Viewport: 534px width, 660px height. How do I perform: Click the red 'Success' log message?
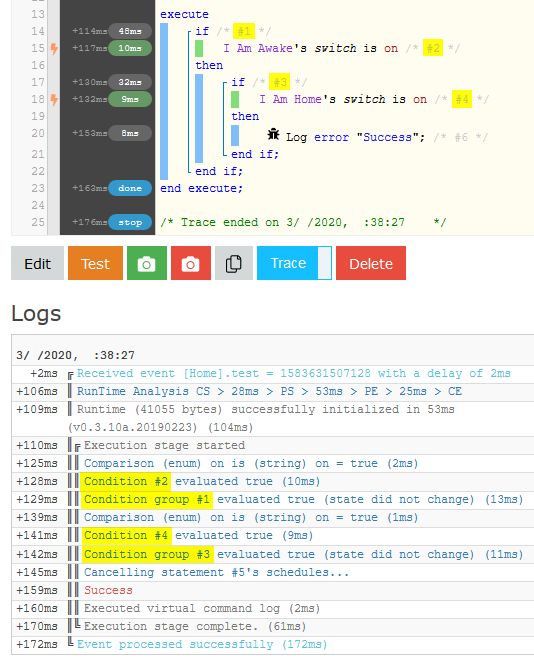(108, 590)
